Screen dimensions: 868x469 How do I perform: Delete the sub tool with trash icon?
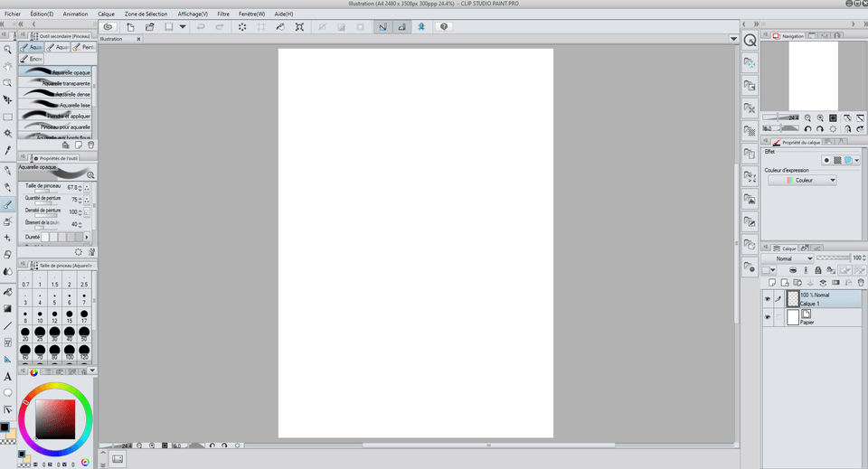click(90, 145)
